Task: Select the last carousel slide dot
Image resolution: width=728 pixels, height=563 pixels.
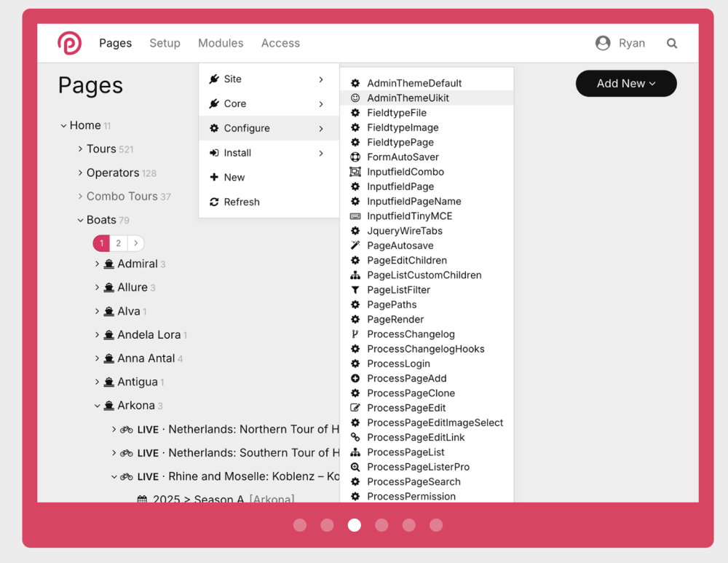Action: click(x=436, y=525)
